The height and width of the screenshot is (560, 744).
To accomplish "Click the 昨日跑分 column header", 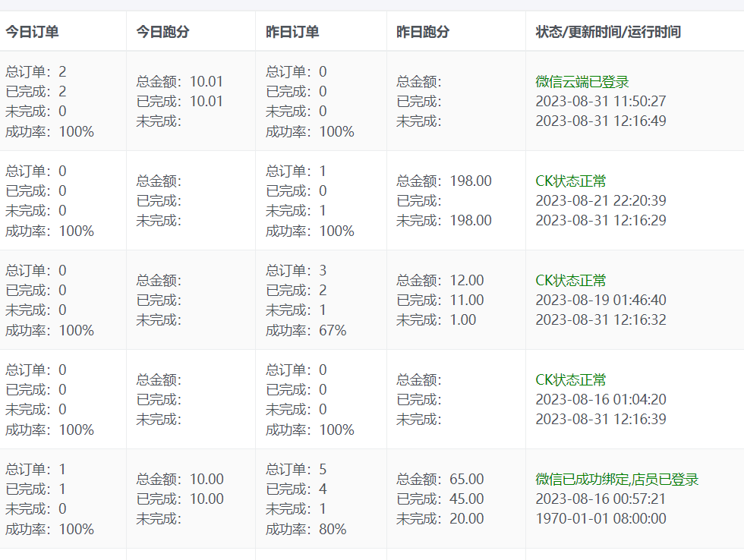I will click(x=423, y=32).
